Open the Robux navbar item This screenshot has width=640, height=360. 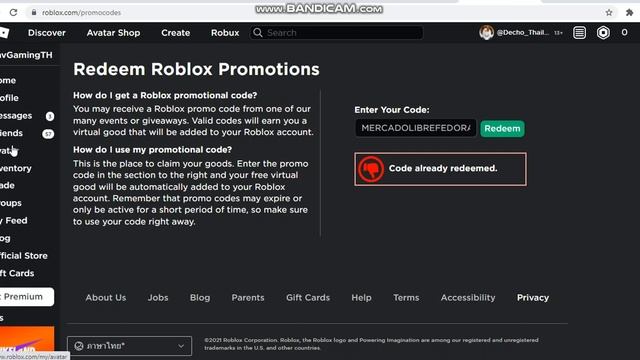(x=225, y=33)
